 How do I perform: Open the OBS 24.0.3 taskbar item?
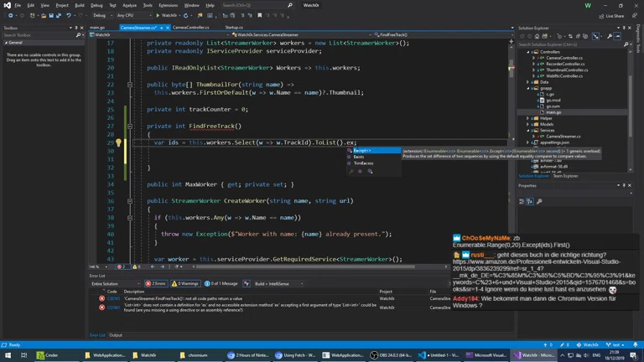point(392,355)
